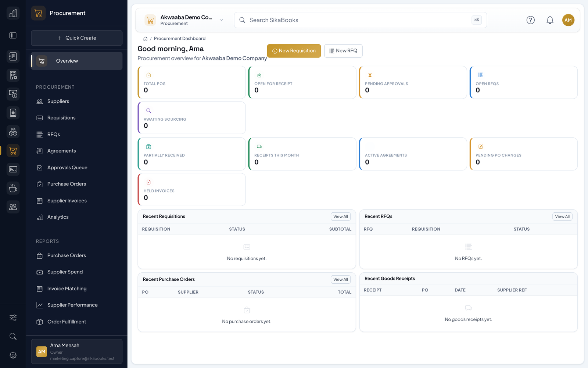Viewport: 588px width, 368px height.
Task: Open the Invoice Matching report
Action: [x=77, y=289]
